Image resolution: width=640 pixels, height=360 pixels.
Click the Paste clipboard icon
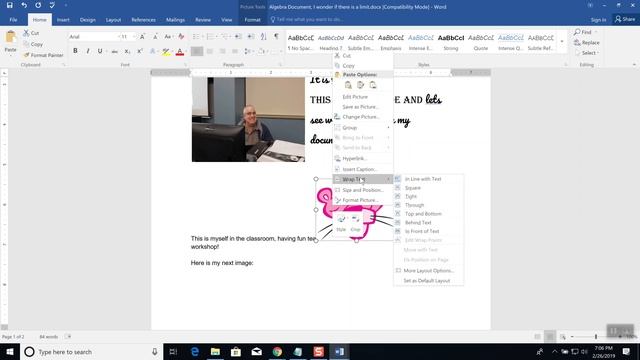coord(10,37)
